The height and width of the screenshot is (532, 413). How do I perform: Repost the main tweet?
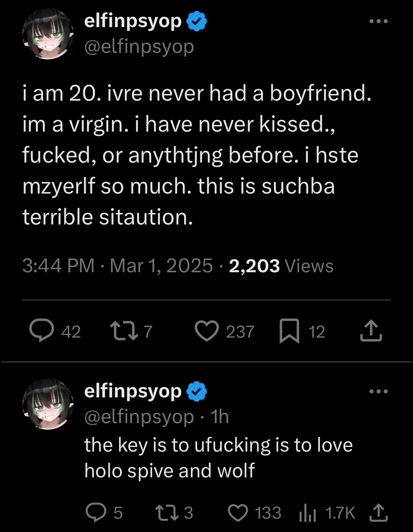pos(124,331)
